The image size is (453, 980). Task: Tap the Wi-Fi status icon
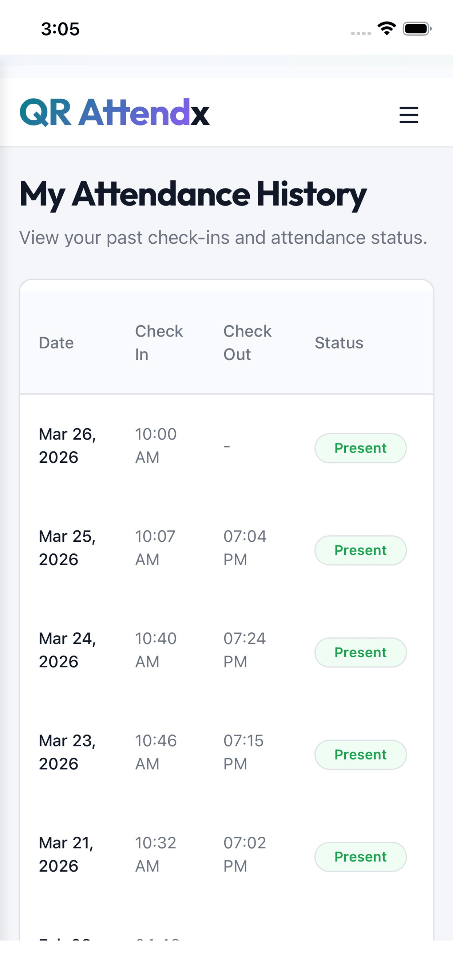tap(386, 29)
